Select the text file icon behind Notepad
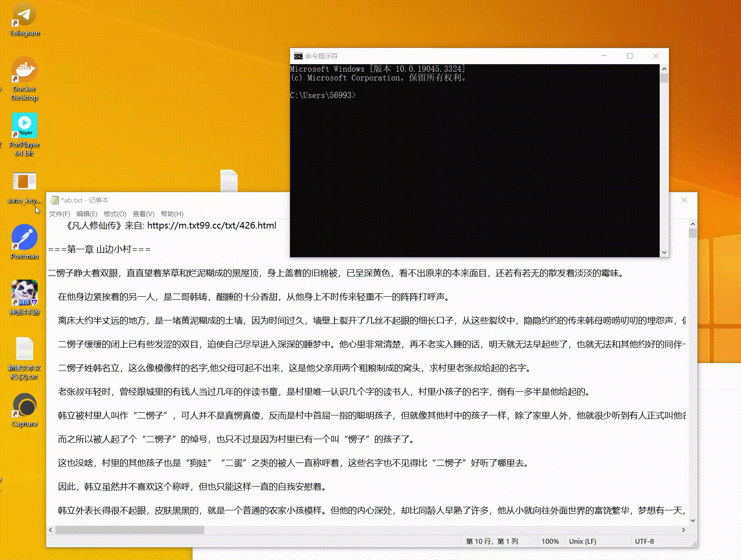This screenshot has height=560, width=741. point(229,181)
